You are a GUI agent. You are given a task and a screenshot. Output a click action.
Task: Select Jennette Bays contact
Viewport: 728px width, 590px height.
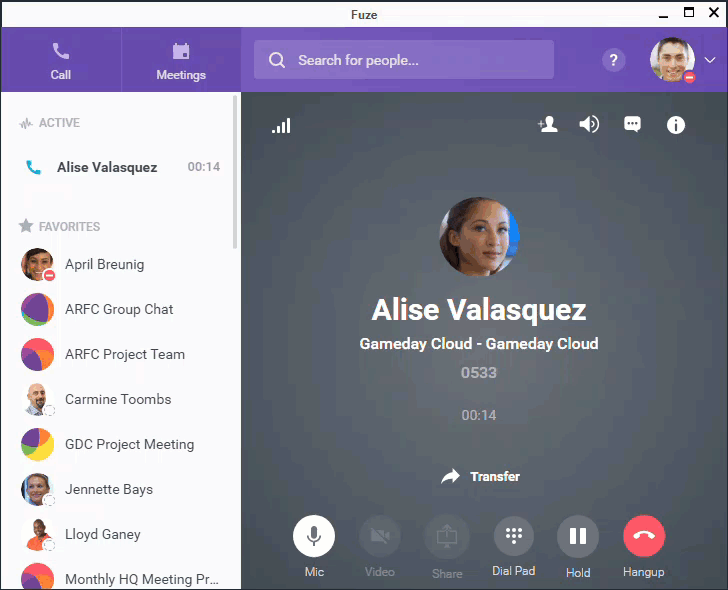tap(120, 489)
